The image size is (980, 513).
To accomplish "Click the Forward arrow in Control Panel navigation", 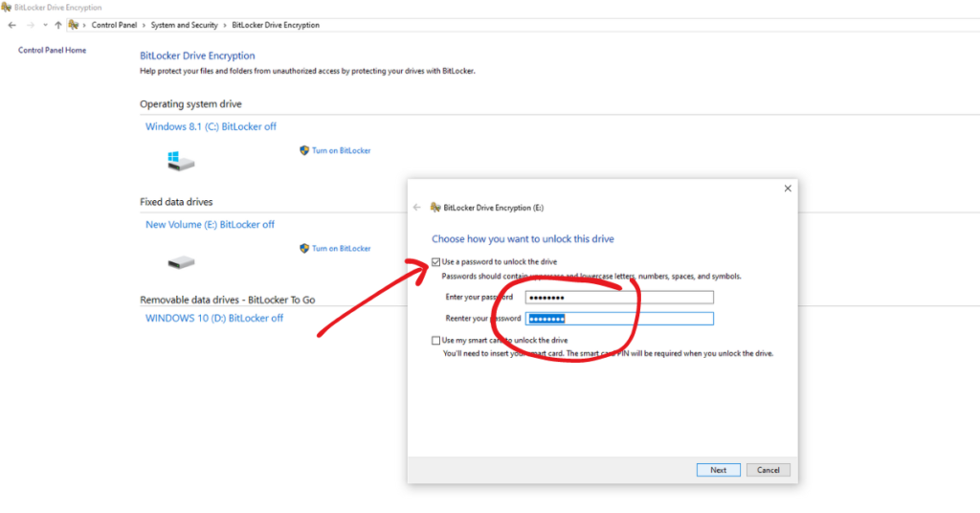I will [x=30, y=25].
